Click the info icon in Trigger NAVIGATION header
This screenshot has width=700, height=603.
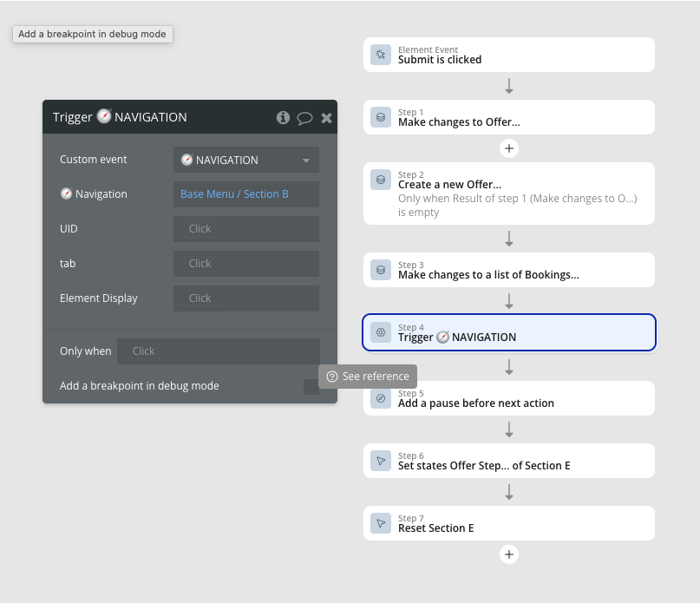[283, 117]
